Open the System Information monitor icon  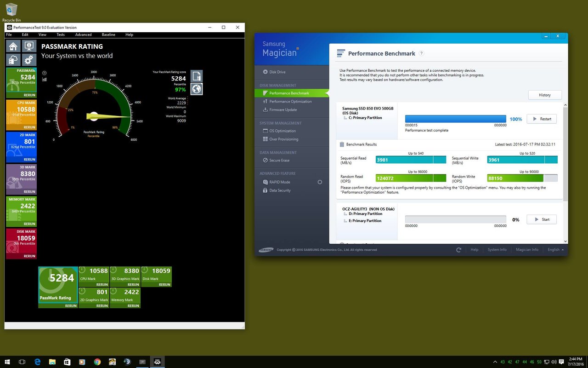pos(29,46)
